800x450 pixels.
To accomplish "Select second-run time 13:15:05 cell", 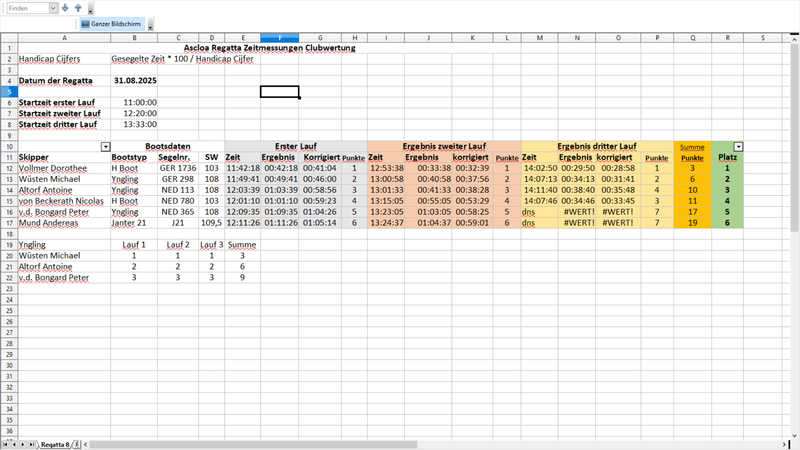I will point(386,201).
